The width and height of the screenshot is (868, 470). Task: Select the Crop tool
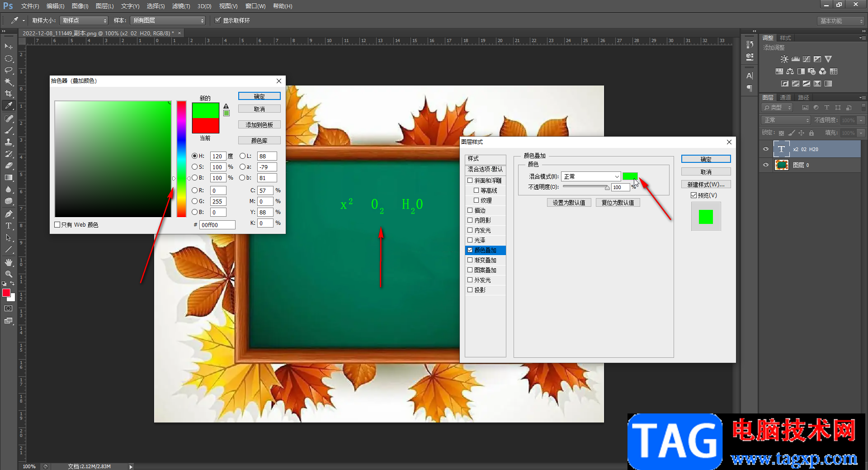(9, 94)
